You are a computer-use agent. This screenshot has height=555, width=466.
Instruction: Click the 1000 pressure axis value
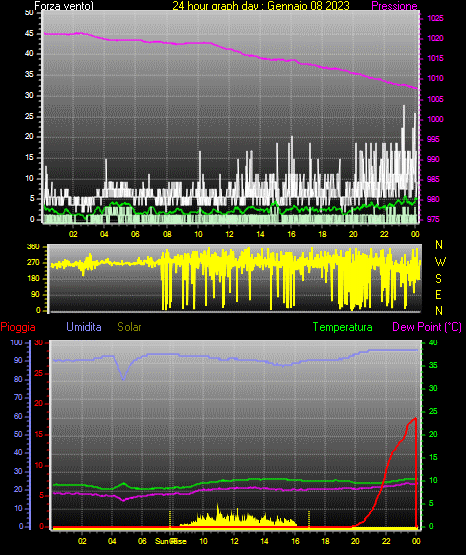(435, 119)
